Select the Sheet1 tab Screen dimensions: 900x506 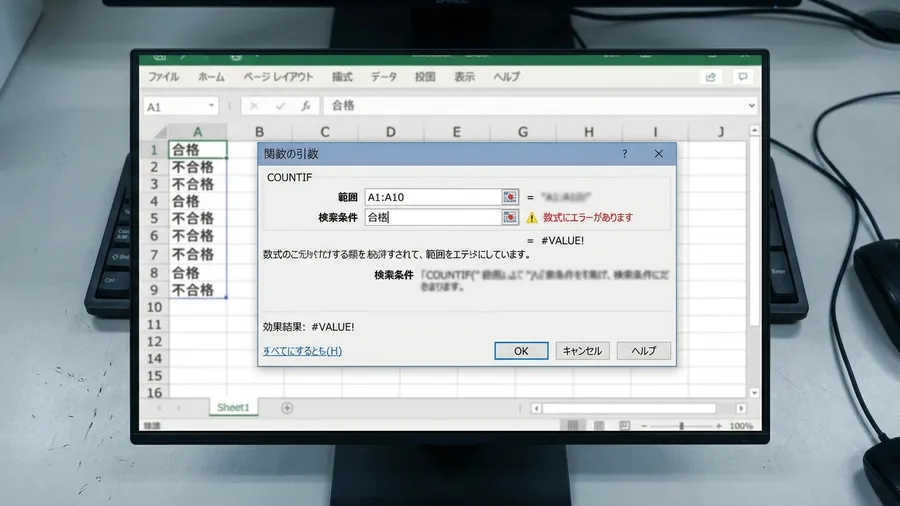(233, 407)
